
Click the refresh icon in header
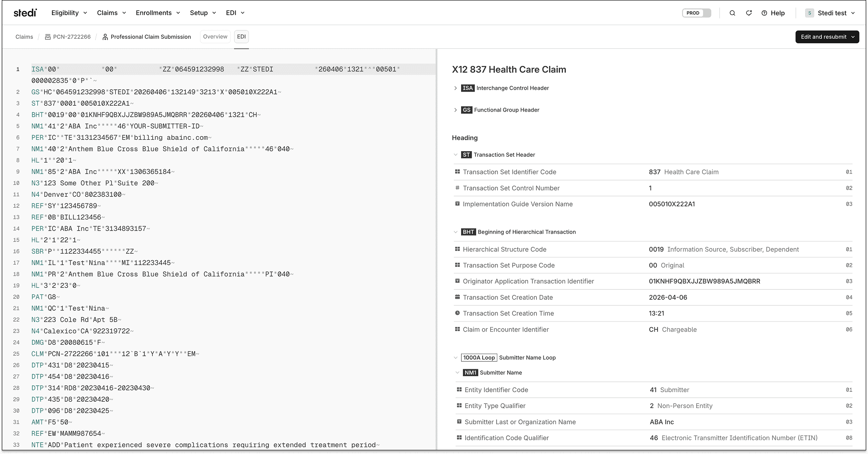click(x=749, y=13)
